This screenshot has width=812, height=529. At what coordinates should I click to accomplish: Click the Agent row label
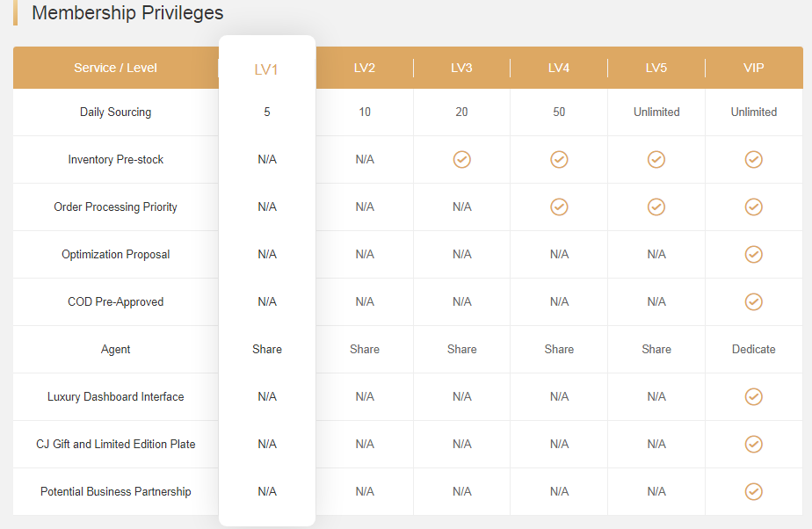(x=115, y=350)
